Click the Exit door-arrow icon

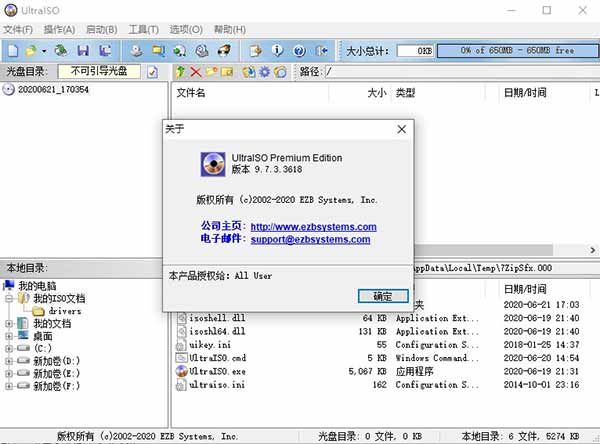pos(321,51)
